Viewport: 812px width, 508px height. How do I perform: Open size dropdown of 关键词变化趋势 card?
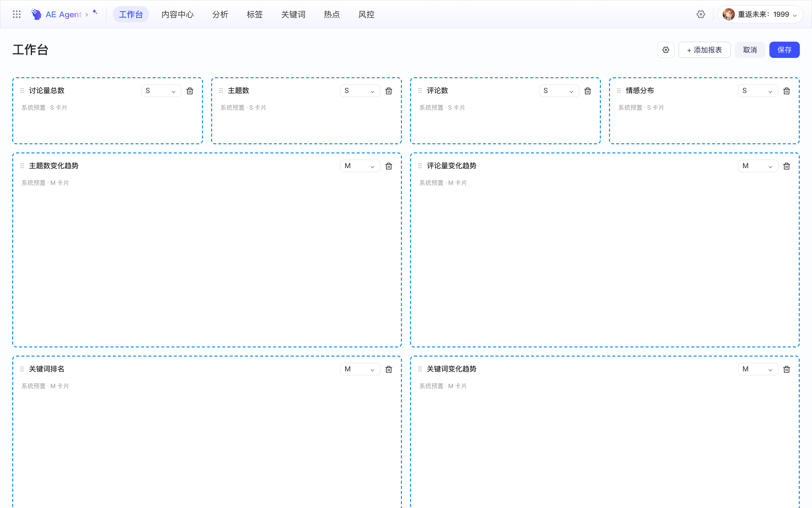click(758, 369)
